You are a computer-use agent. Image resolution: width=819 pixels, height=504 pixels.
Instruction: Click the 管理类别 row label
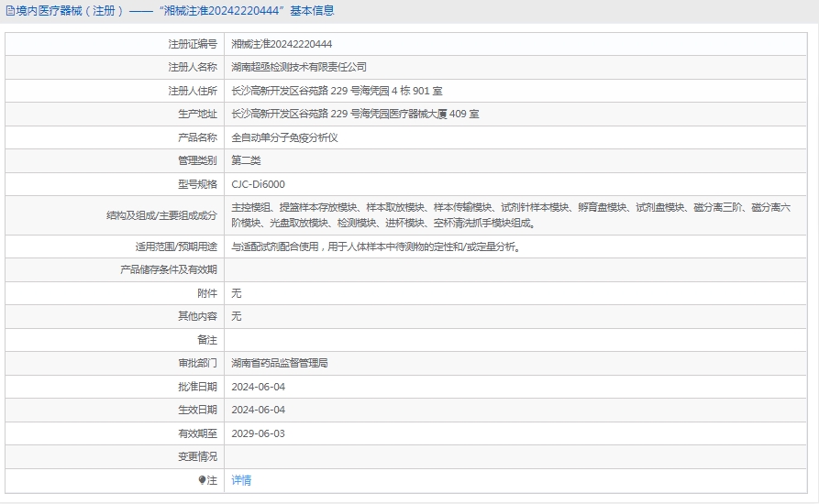(197, 160)
